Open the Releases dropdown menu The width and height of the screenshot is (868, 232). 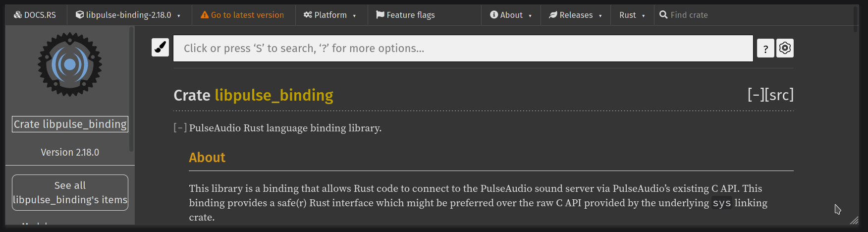click(576, 15)
